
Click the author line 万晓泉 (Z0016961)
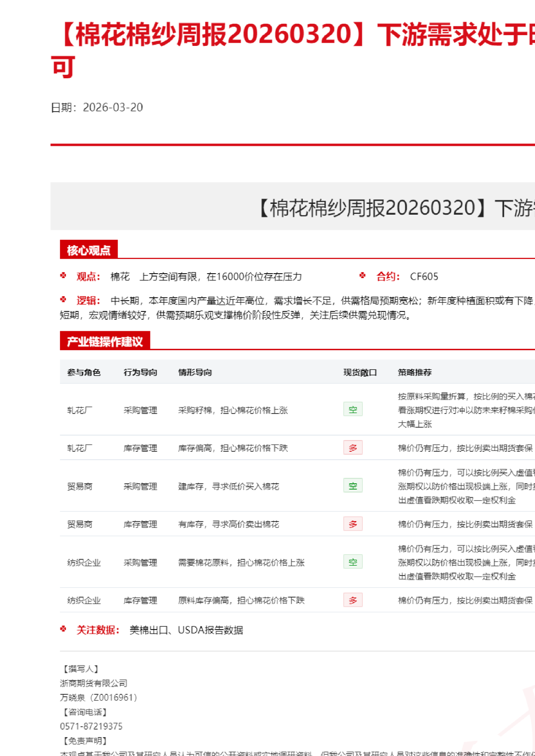pyautogui.click(x=99, y=697)
